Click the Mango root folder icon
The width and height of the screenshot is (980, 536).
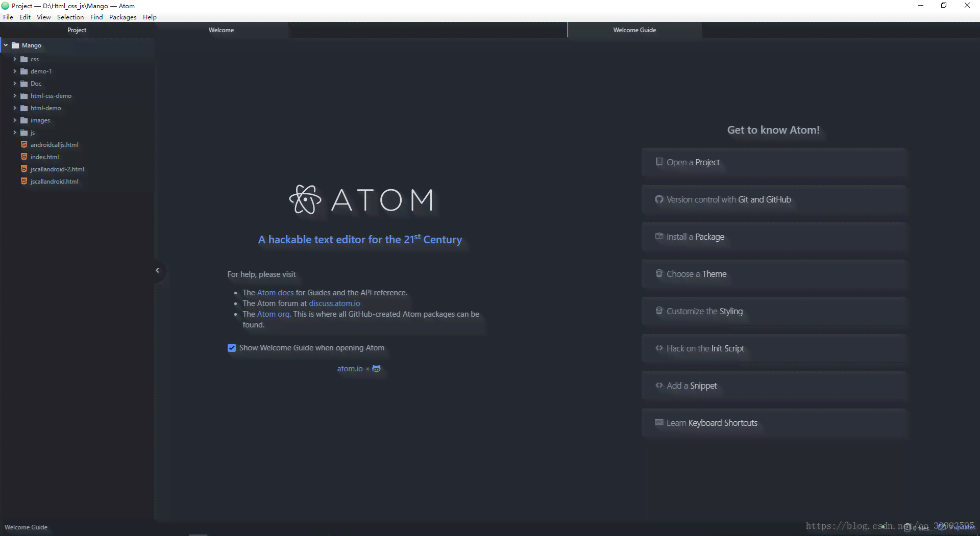point(15,45)
